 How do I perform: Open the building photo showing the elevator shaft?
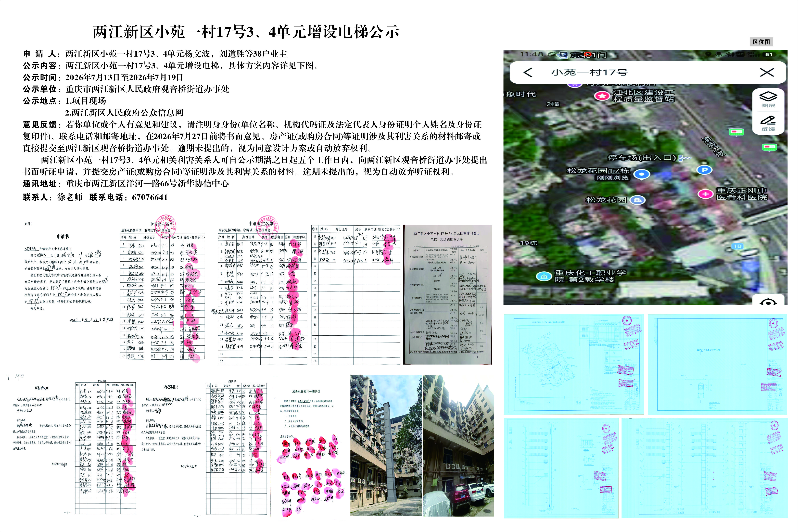[386, 446]
